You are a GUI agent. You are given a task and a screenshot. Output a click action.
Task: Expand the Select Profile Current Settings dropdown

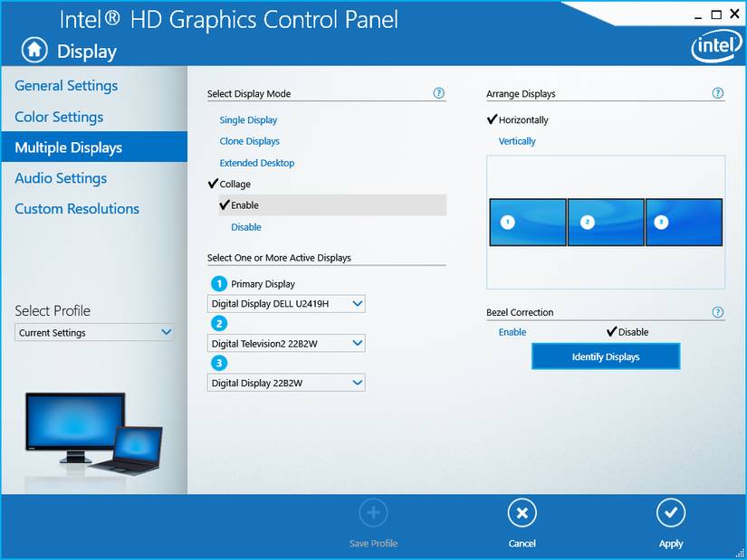coord(94,332)
